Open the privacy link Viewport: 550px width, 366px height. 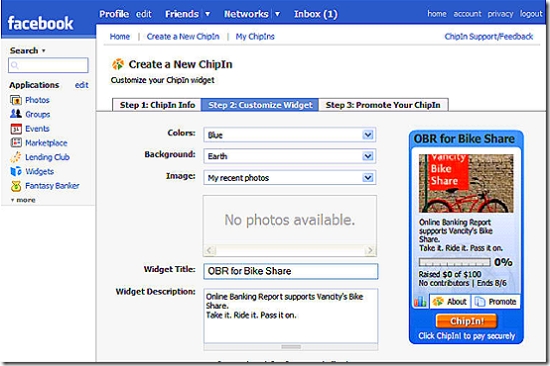point(500,14)
